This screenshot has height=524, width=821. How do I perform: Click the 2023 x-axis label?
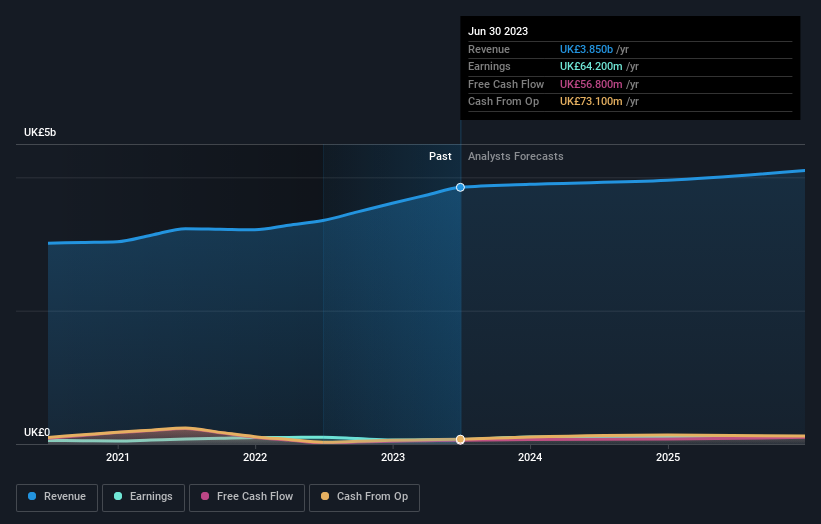point(393,457)
